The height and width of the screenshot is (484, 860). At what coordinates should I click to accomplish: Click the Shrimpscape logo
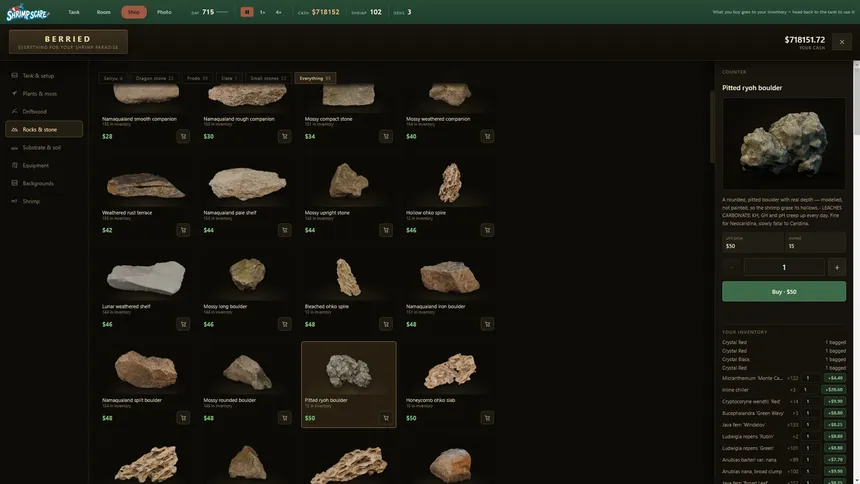click(x=27, y=12)
